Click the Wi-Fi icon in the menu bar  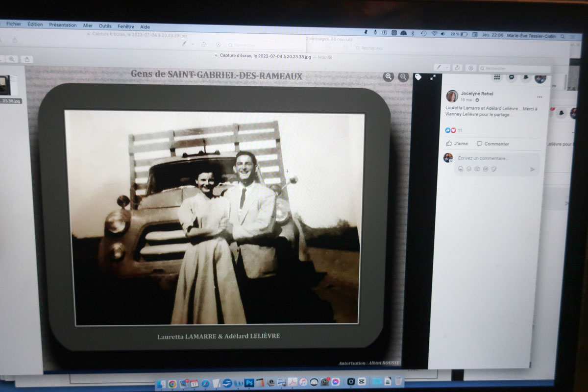(x=434, y=34)
